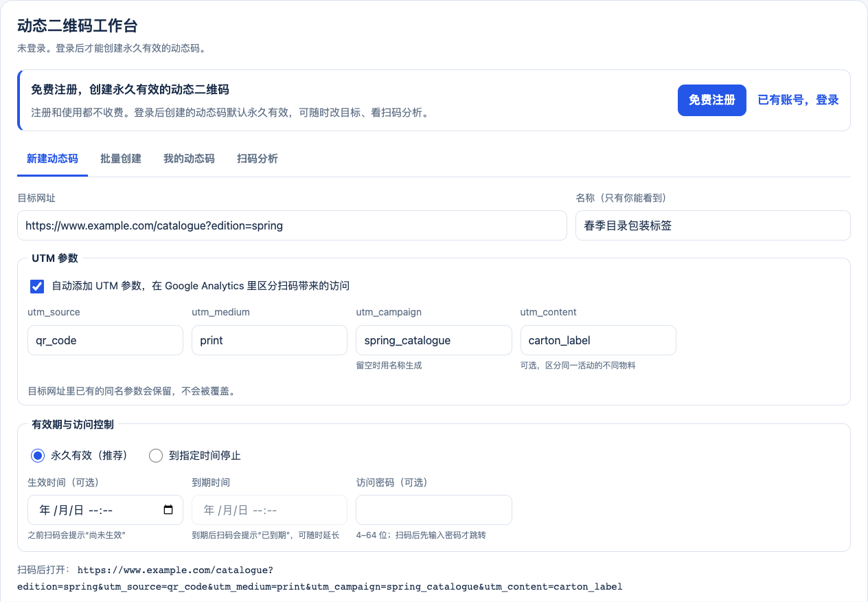The width and height of the screenshot is (868, 602).
Task: Click the hint 之前扫码会提示"尚未生效"
Action: click(76, 535)
